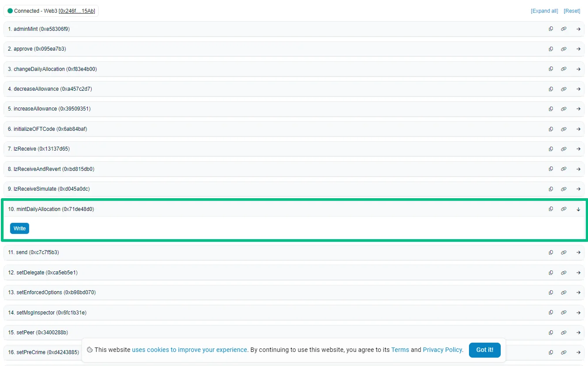Open the Privacy Policy link
The image size is (588, 366).
[443, 350]
